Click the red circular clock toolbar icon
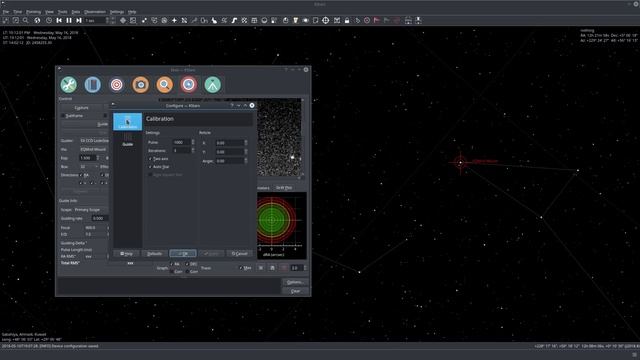Screen dimensions: 640x360 [367, 20]
